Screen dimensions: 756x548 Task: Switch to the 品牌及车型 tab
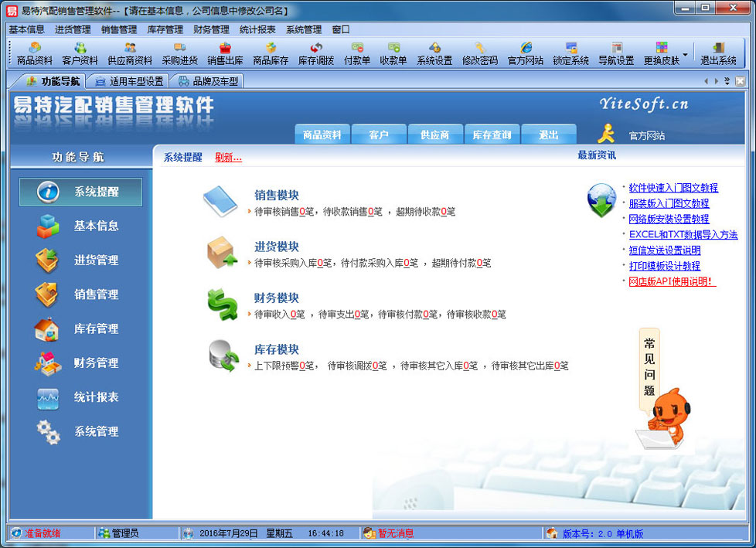(213, 80)
